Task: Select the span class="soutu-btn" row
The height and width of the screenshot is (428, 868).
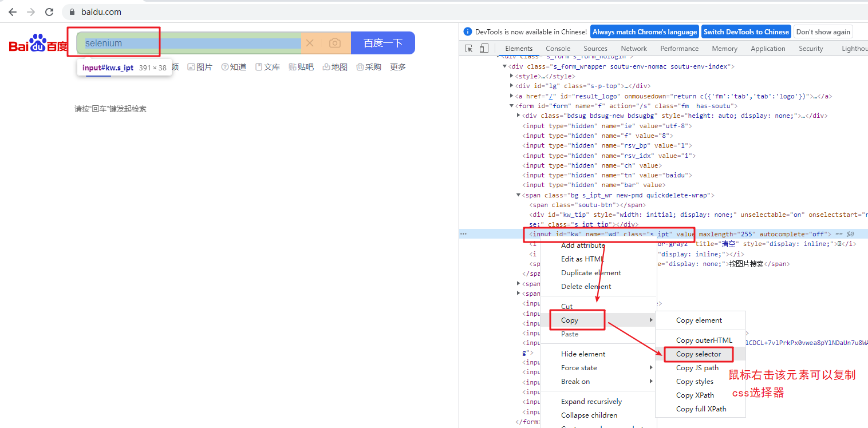Action: [x=588, y=205]
